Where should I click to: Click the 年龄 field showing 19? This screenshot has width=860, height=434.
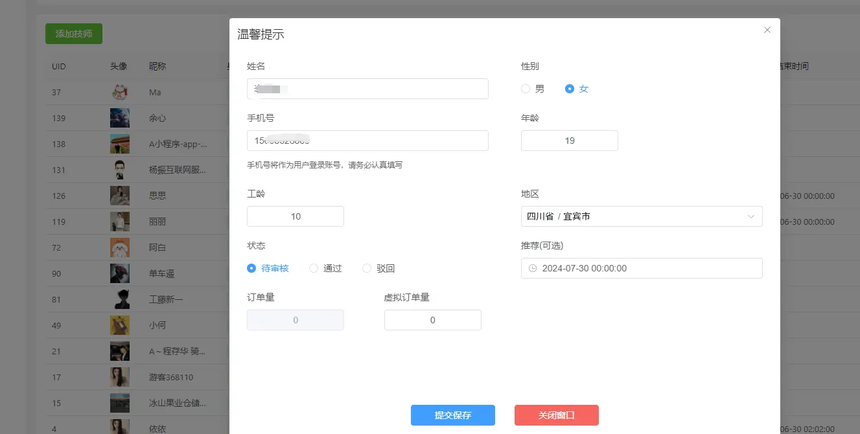(x=569, y=141)
